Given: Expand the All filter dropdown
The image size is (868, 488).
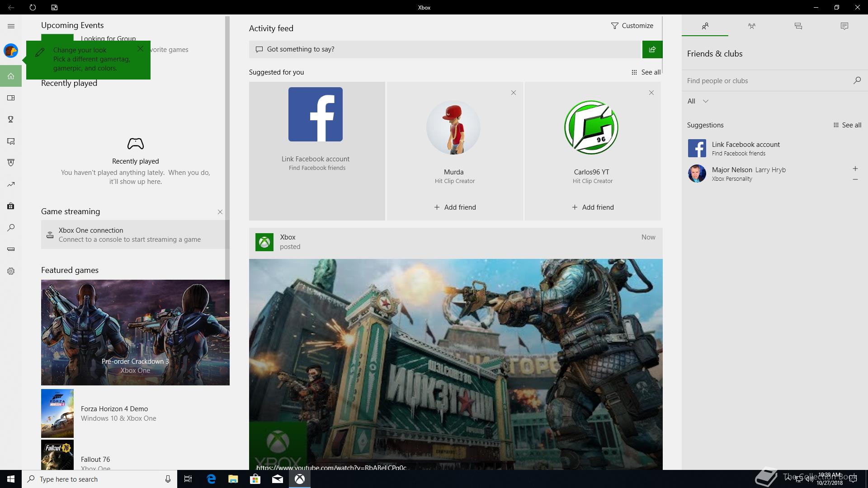Looking at the screenshot, I should (698, 101).
